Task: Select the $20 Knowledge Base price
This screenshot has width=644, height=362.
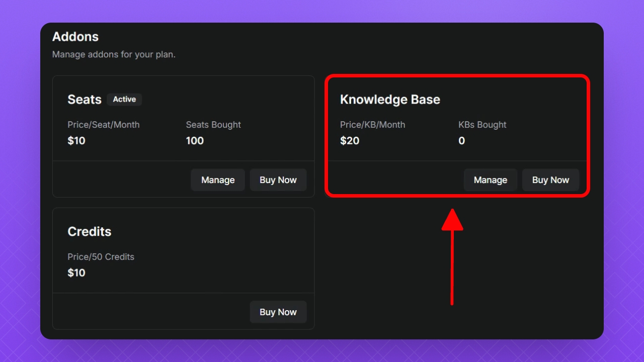Action: point(350,141)
